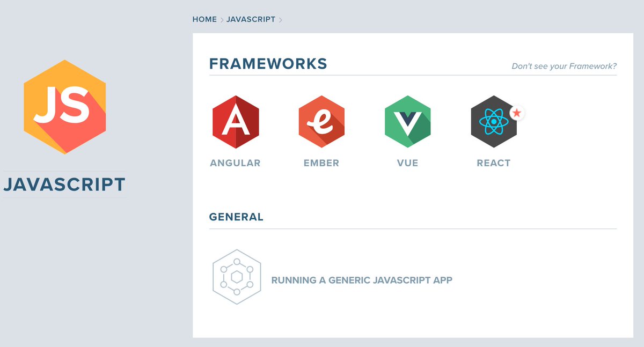This screenshot has height=347, width=644.
Task: Select the Ember framework hexagon icon
Action: (321, 122)
